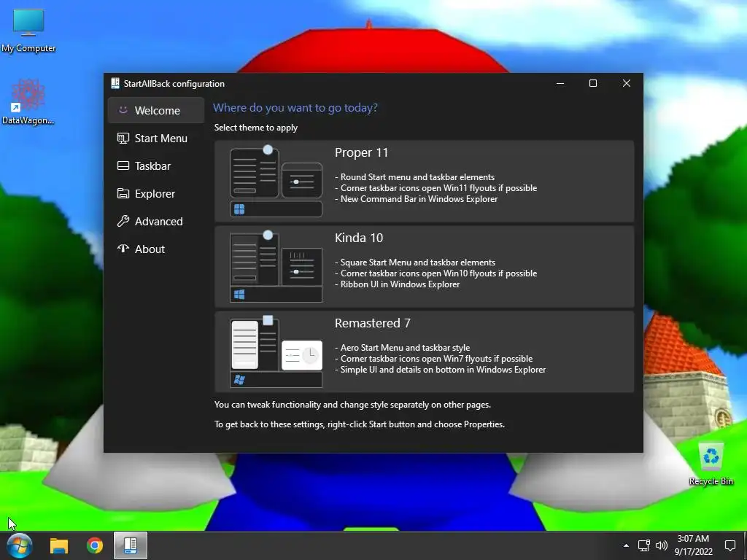Image resolution: width=747 pixels, height=560 pixels.
Task: Open the Welcome page in sidebar
Action: (x=156, y=111)
